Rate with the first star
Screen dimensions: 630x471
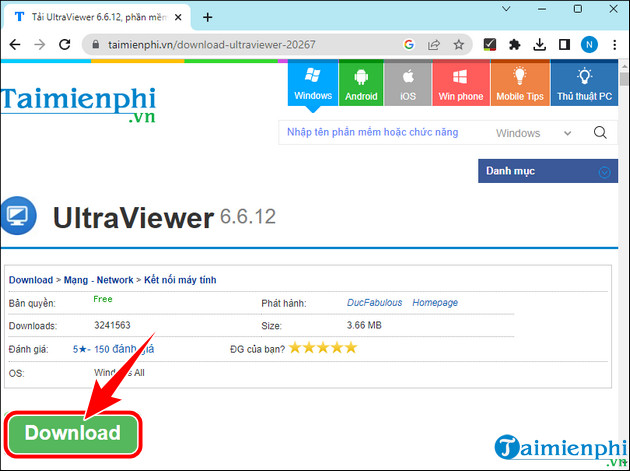pyautogui.click(x=295, y=348)
